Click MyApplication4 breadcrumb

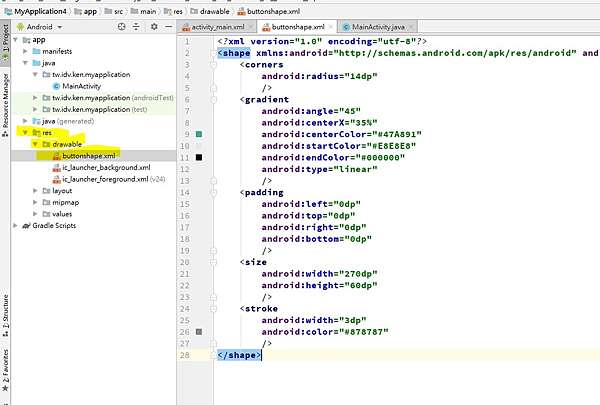pyautogui.click(x=36, y=11)
